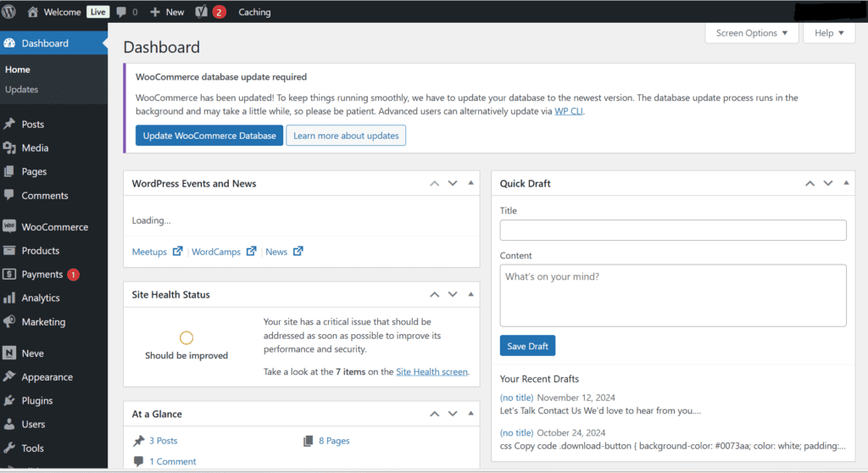The height and width of the screenshot is (473, 868).
Task: Move WordPress Events and News widget up
Action: coord(435,183)
